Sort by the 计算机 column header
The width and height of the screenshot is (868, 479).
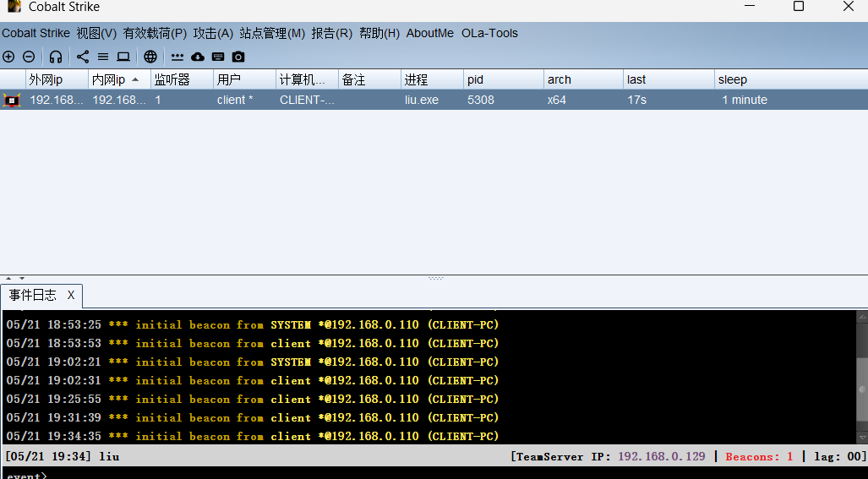pos(307,79)
